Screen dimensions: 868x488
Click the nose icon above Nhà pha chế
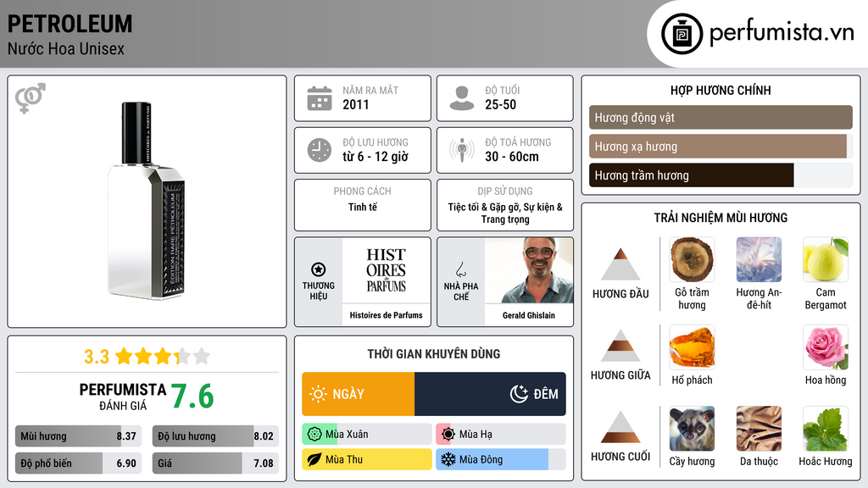(460, 269)
